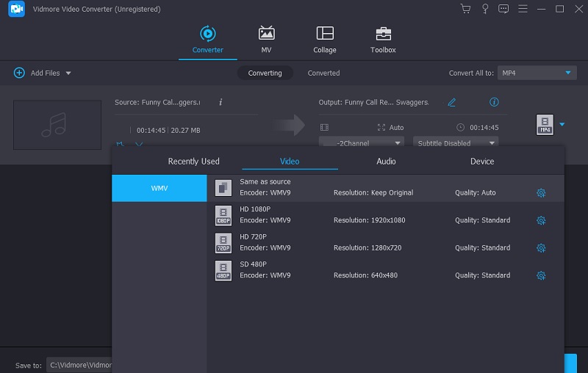Click the gear icon for Same as source
Viewport: 588px width, 373px height.
click(x=541, y=193)
